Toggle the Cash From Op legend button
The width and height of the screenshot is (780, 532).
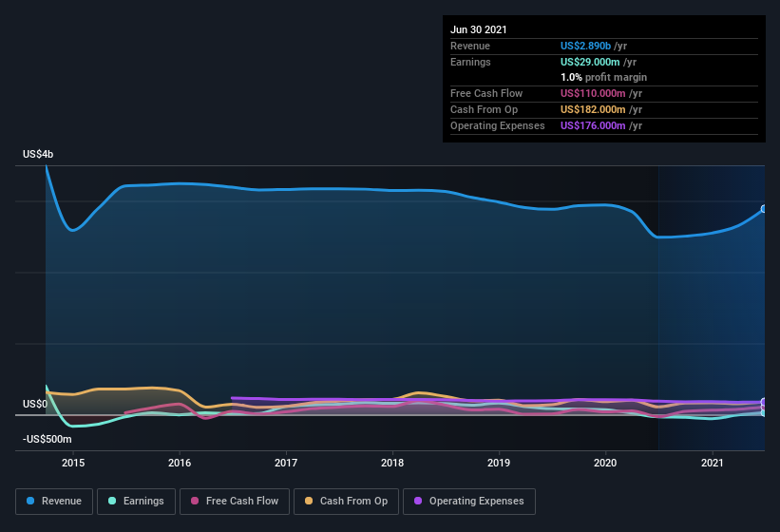tap(346, 502)
